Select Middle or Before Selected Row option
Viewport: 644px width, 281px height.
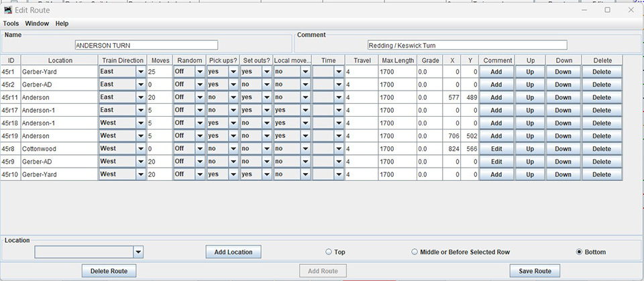pos(415,252)
